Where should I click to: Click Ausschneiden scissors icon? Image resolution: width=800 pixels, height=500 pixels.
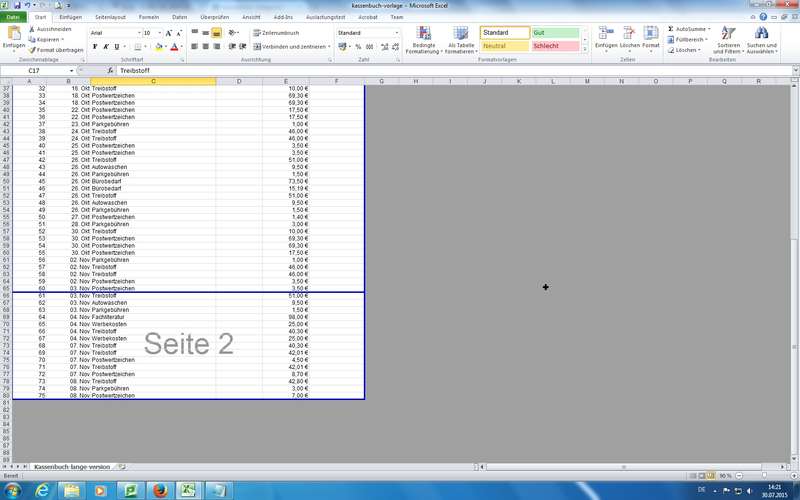click(32, 29)
